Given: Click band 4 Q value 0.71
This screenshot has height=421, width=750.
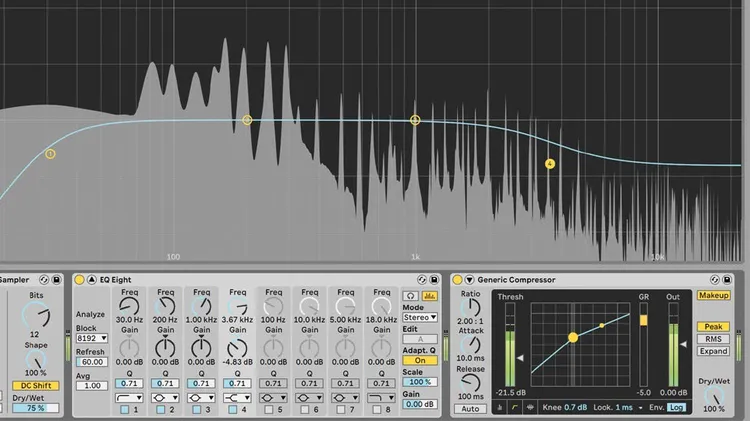Looking at the screenshot, I should pos(237,383).
